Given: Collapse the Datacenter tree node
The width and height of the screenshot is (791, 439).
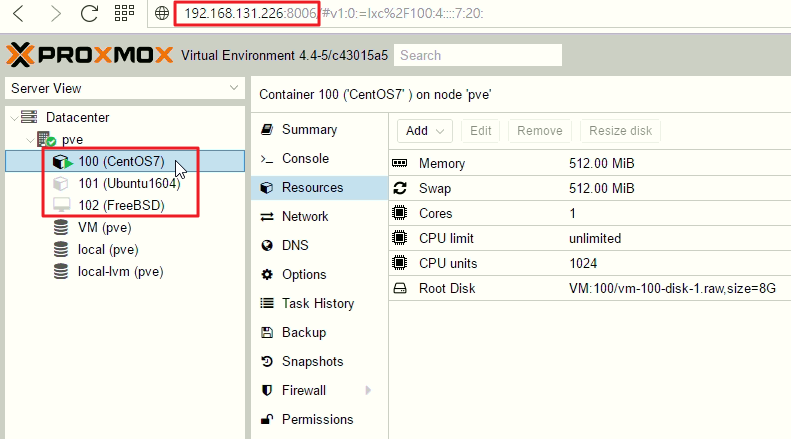Looking at the screenshot, I should [x=14, y=118].
